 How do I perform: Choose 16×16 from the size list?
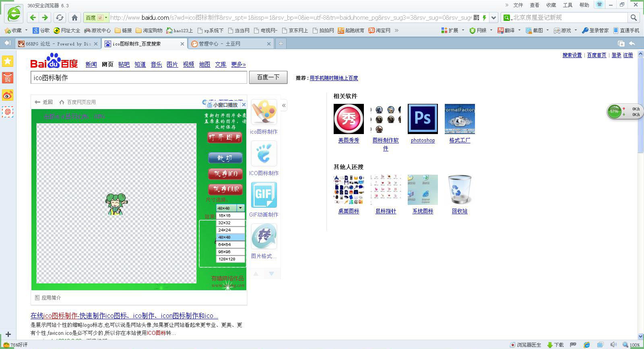[230, 216]
